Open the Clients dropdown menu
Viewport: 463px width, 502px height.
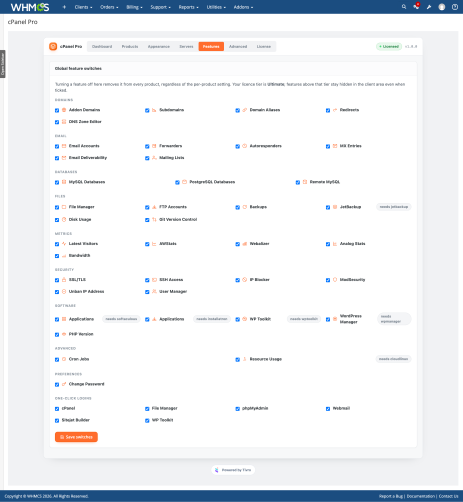click(83, 7)
